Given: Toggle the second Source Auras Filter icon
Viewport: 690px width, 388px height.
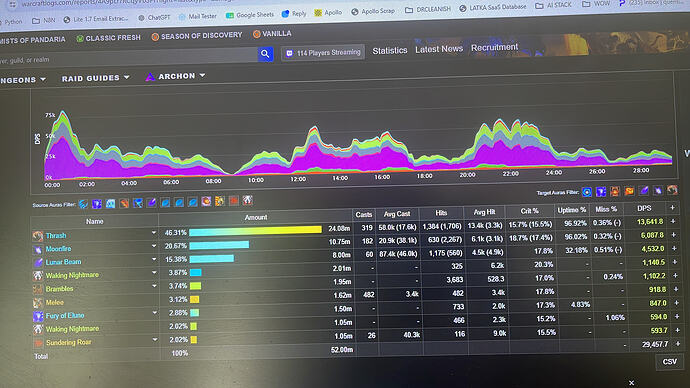Looking at the screenshot, I should [97, 204].
